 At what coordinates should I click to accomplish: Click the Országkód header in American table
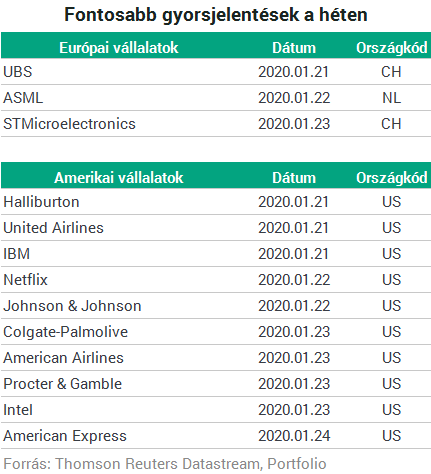(x=392, y=178)
